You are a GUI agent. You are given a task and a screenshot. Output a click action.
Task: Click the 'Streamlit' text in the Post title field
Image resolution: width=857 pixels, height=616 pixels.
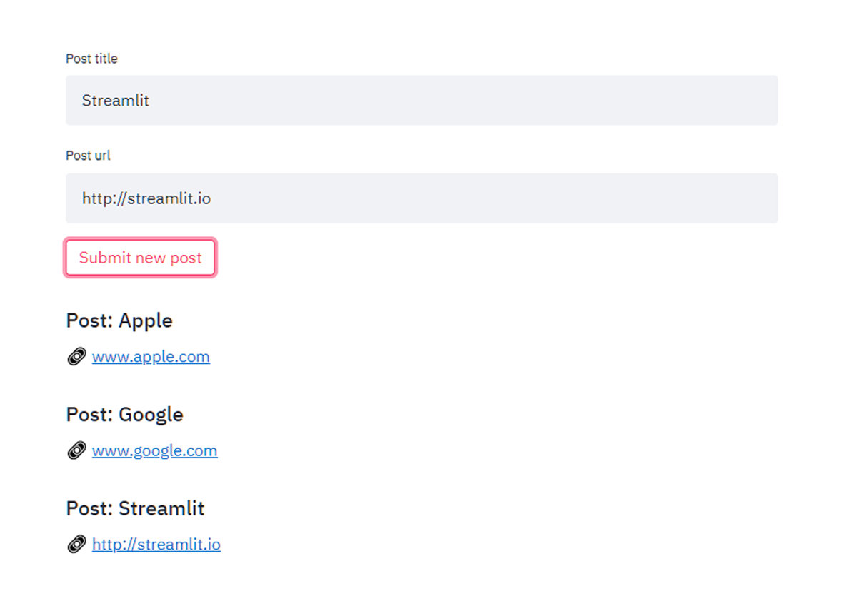[115, 101]
